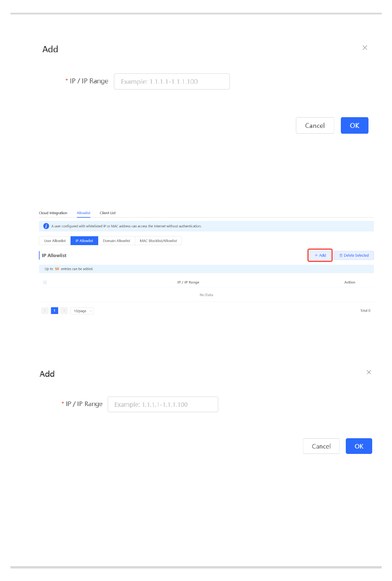Switch to the Cloud Integration tab
The height and width of the screenshot is (581, 392).
point(53,213)
